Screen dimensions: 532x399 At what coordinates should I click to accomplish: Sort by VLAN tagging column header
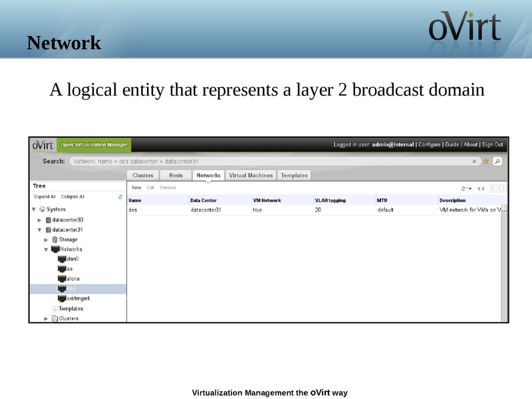tap(345, 200)
